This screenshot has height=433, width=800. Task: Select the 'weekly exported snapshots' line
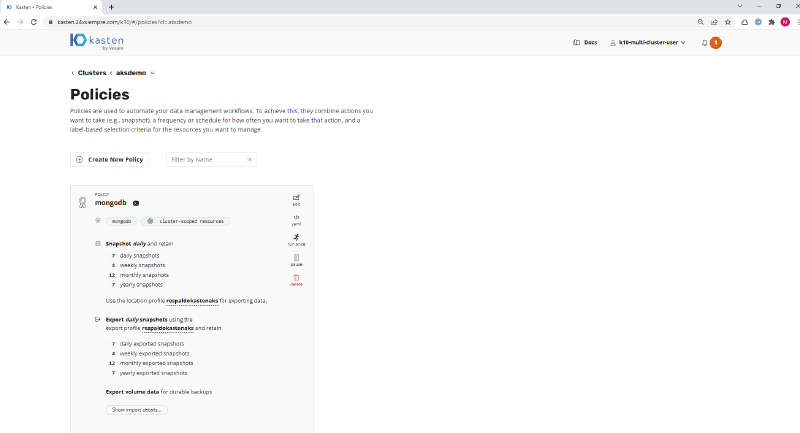(x=154, y=353)
